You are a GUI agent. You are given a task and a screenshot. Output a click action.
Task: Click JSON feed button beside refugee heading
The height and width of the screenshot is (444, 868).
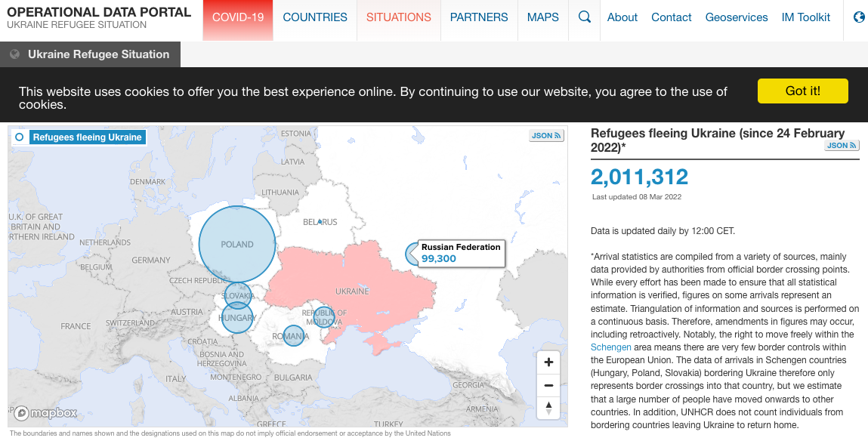[842, 146]
